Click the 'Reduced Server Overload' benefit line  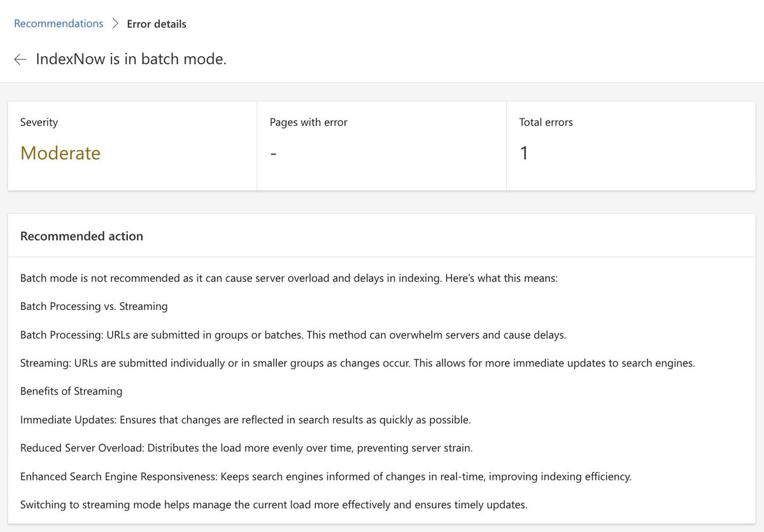(246, 448)
